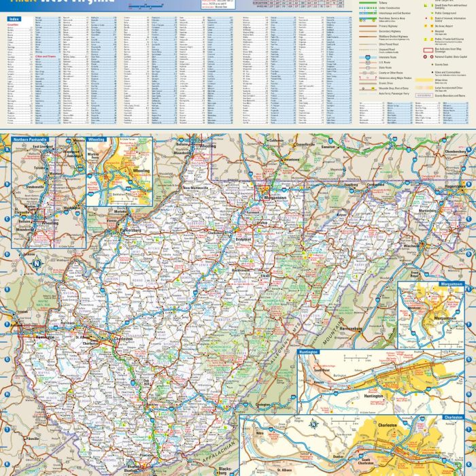Click the Fairmont city label
Viewport: 476px width, 476px height.
coord(253,212)
